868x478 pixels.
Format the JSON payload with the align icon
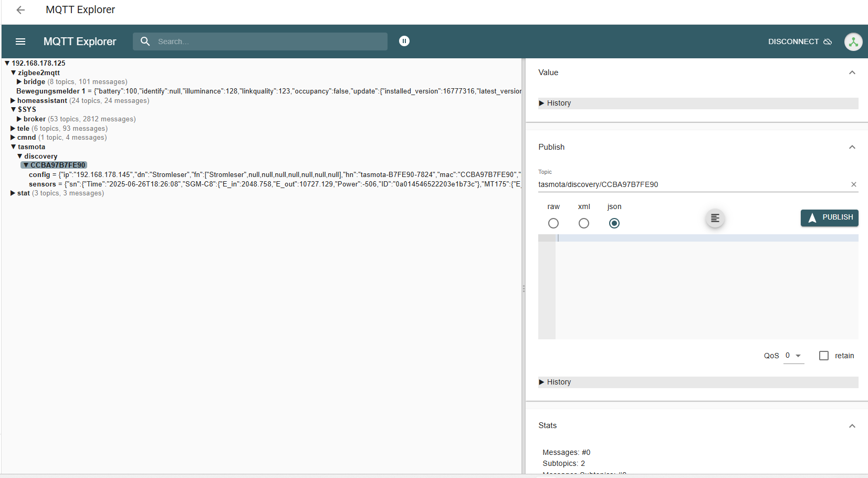(715, 218)
